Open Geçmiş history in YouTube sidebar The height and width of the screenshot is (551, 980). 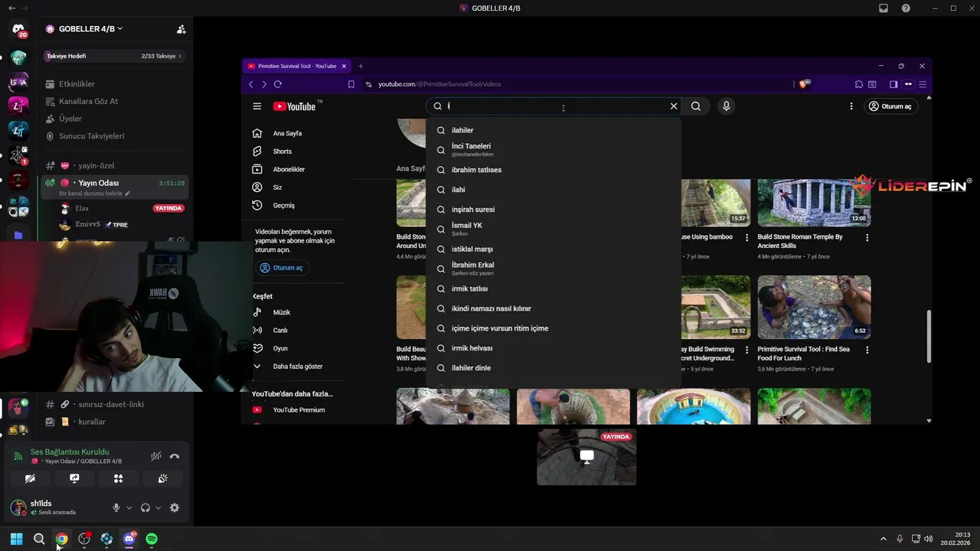283,205
